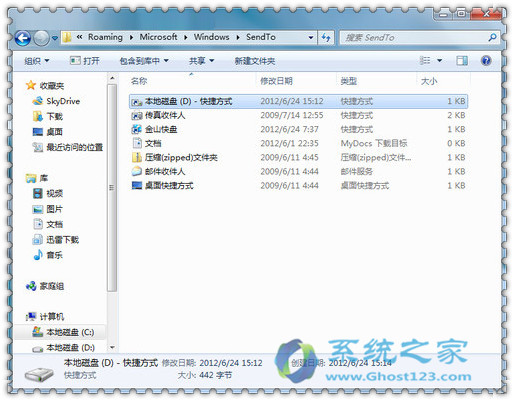This screenshot has width=514, height=401.
Task: Click the refresh icon beside address bar
Action: (326, 38)
